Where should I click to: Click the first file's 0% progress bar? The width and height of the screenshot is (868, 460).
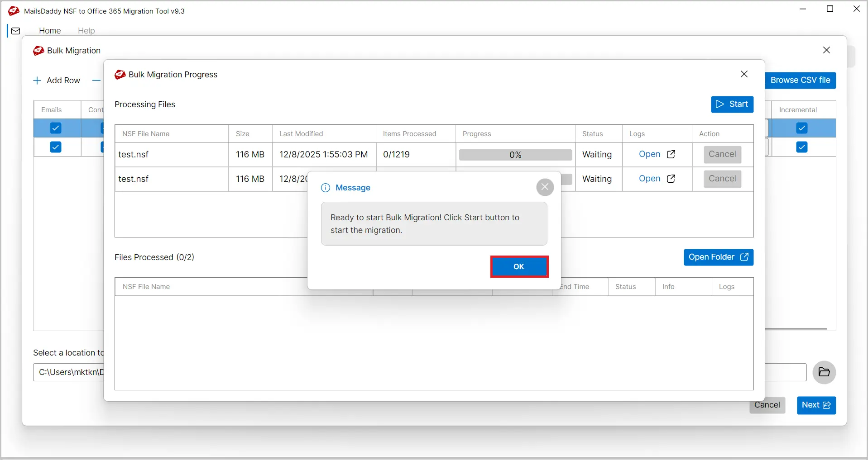515,155
